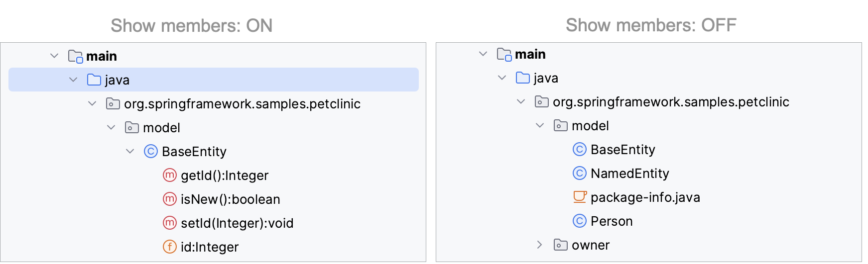
Task: Collapse the java folder in left panel
Action: pos(73,80)
